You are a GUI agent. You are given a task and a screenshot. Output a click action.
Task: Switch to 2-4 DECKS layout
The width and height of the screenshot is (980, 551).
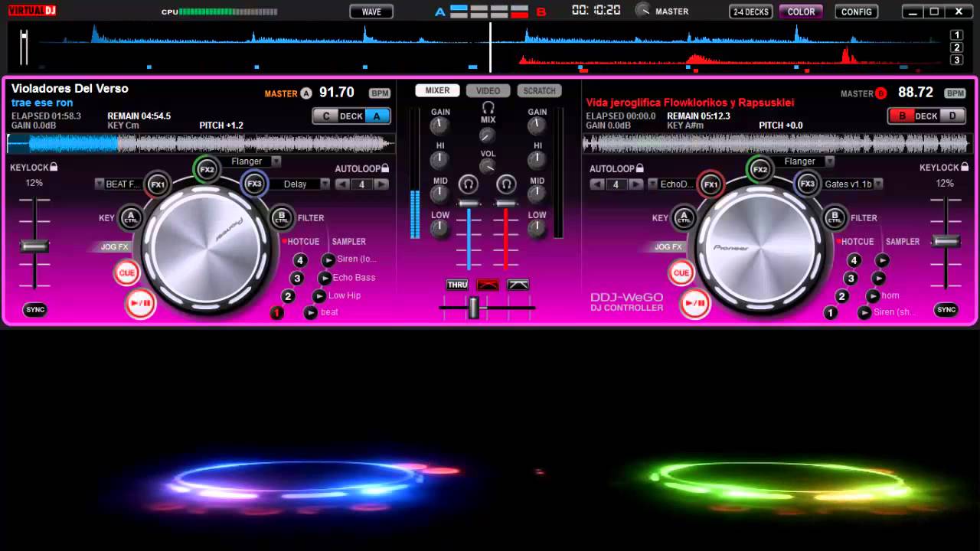tap(751, 11)
